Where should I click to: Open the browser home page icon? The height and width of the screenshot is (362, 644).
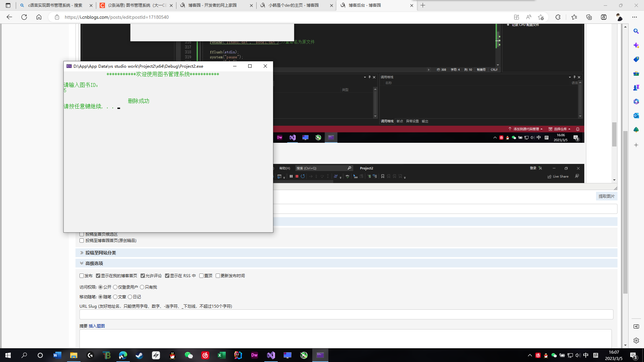pyautogui.click(x=39, y=17)
